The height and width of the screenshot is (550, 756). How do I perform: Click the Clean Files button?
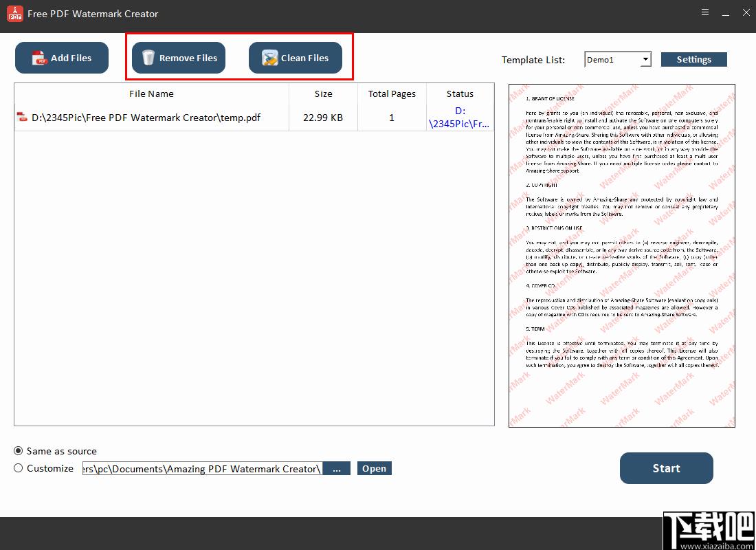(x=295, y=58)
